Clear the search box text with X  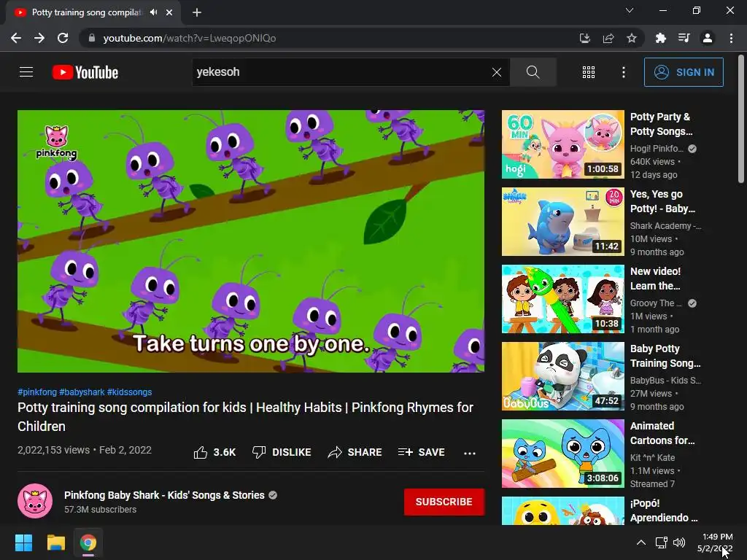click(496, 72)
